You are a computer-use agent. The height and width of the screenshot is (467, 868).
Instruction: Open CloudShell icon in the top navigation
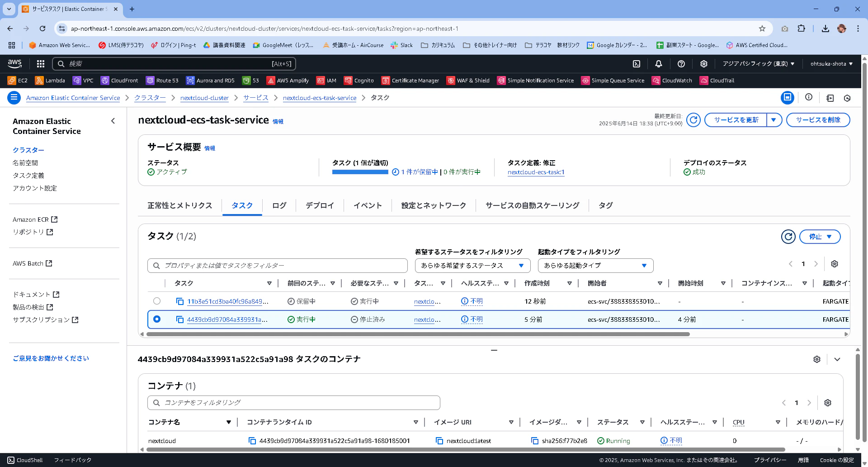point(637,64)
